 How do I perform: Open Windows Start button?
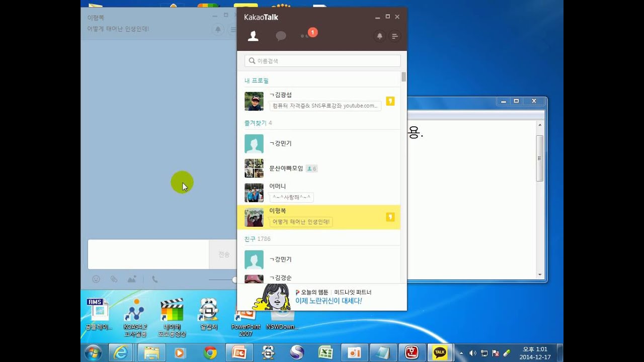pyautogui.click(x=94, y=353)
